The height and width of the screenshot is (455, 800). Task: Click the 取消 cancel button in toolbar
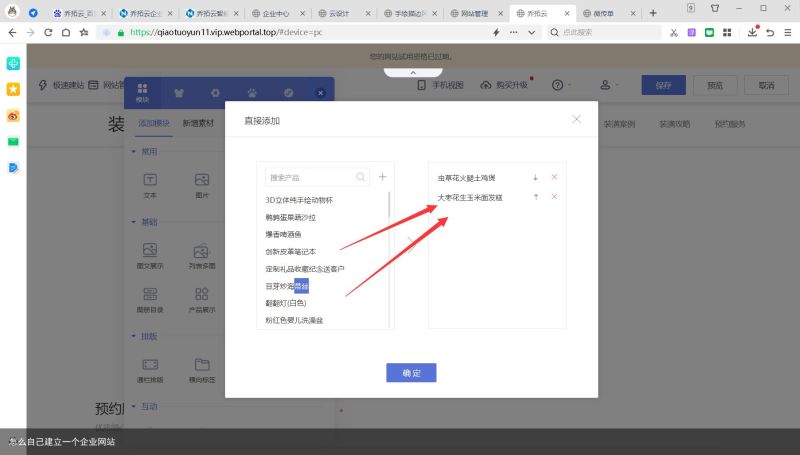(766, 85)
